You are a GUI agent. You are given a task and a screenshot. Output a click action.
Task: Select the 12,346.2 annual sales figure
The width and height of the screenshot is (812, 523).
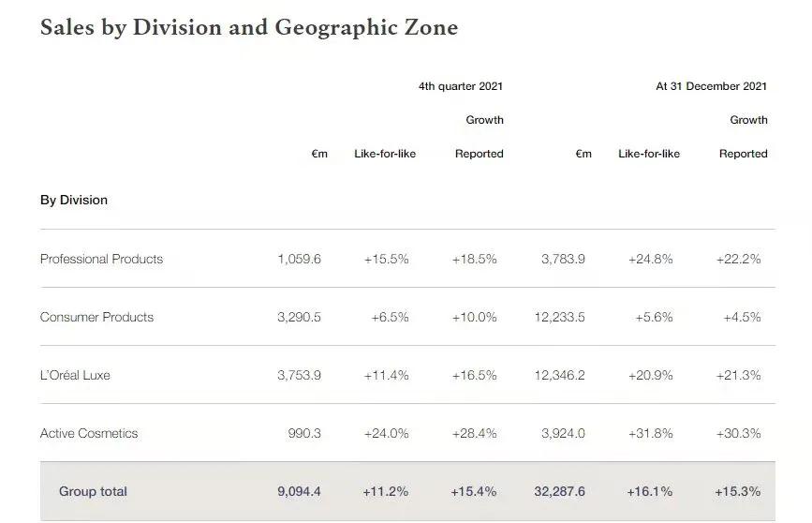point(559,375)
